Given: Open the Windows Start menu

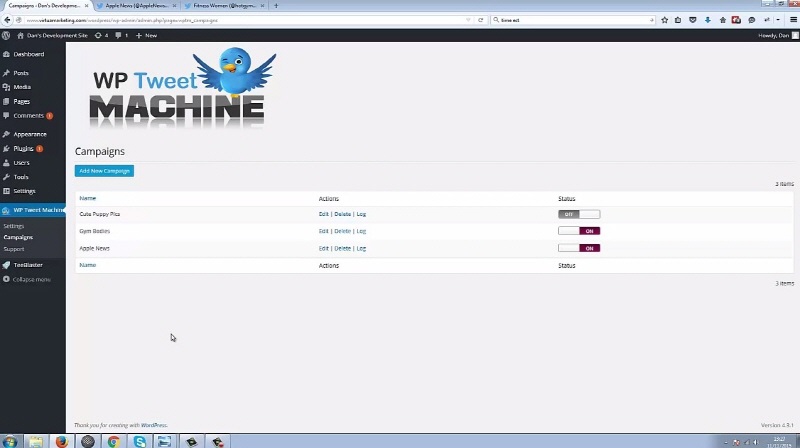Looking at the screenshot, I should coord(10,441).
